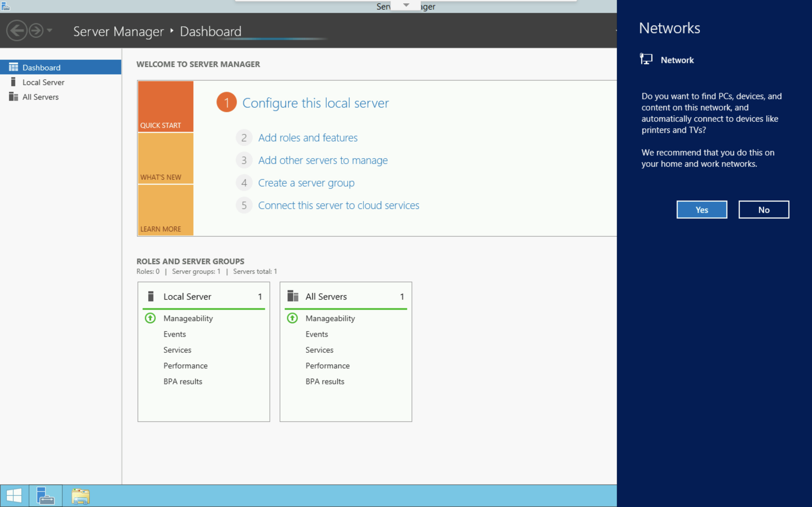This screenshot has height=507, width=812.
Task: Open File Explorer from taskbar
Action: pyautogui.click(x=81, y=496)
